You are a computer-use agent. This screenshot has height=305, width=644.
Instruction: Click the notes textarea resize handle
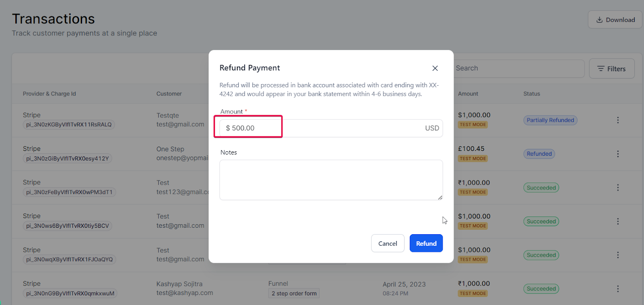[440, 198]
